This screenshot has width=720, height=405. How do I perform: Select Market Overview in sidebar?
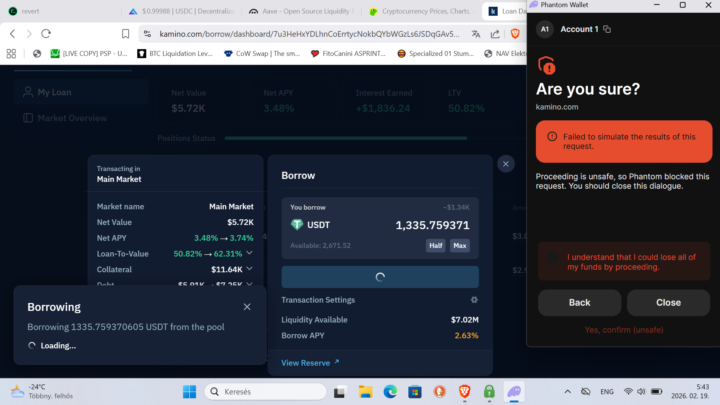click(x=81, y=118)
